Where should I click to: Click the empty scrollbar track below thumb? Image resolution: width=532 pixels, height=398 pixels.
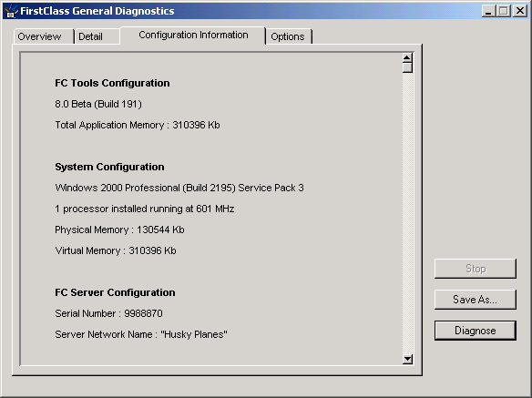click(407, 213)
